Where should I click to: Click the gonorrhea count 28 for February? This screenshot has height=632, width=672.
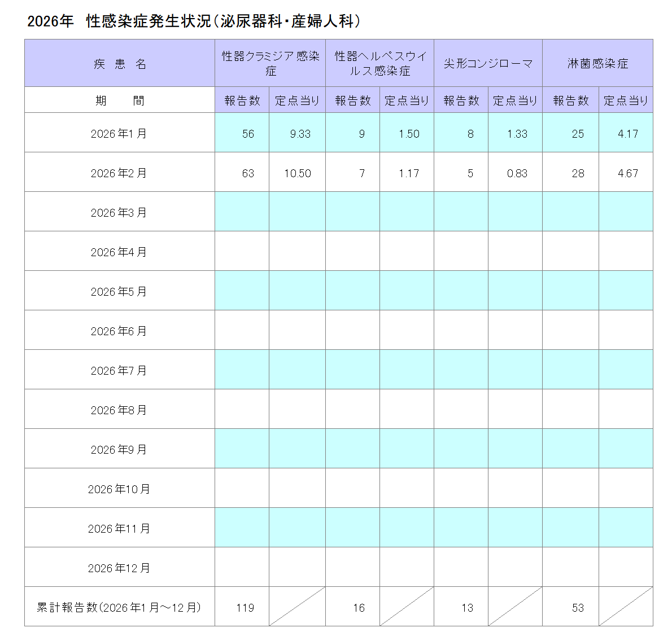571,173
